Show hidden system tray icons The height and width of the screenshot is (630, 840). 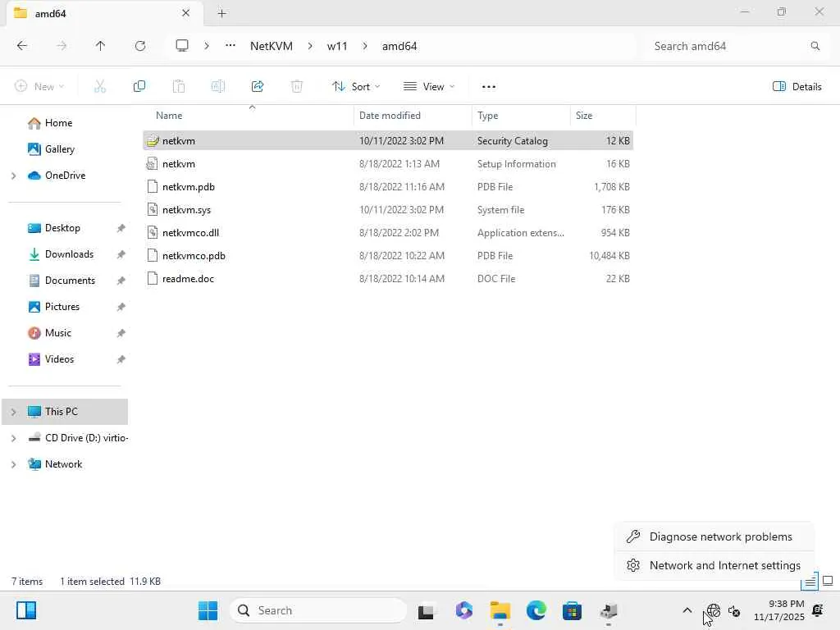(687, 610)
